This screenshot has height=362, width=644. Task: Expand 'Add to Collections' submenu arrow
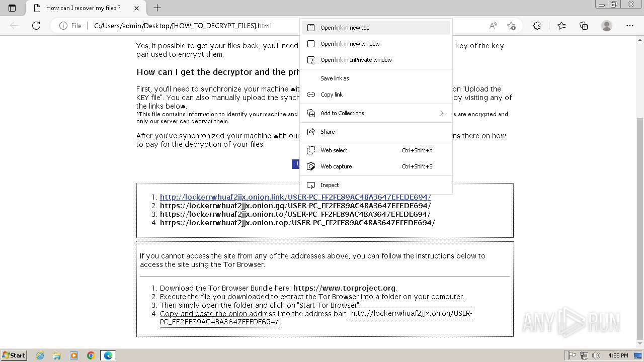(442, 113)
